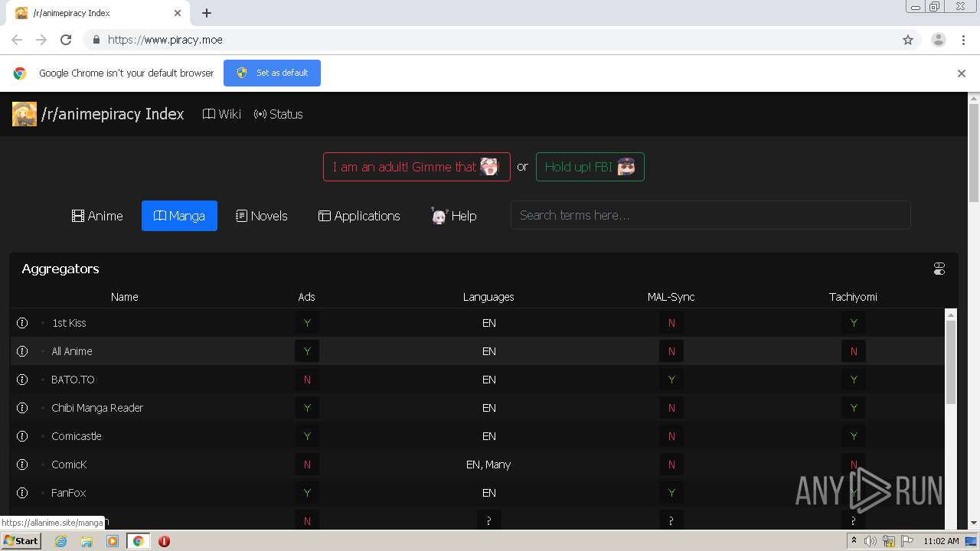The height and width of the screenshot is (551, 980).
Task: Bookmark this page with the star icon
Action: point(908,40)
